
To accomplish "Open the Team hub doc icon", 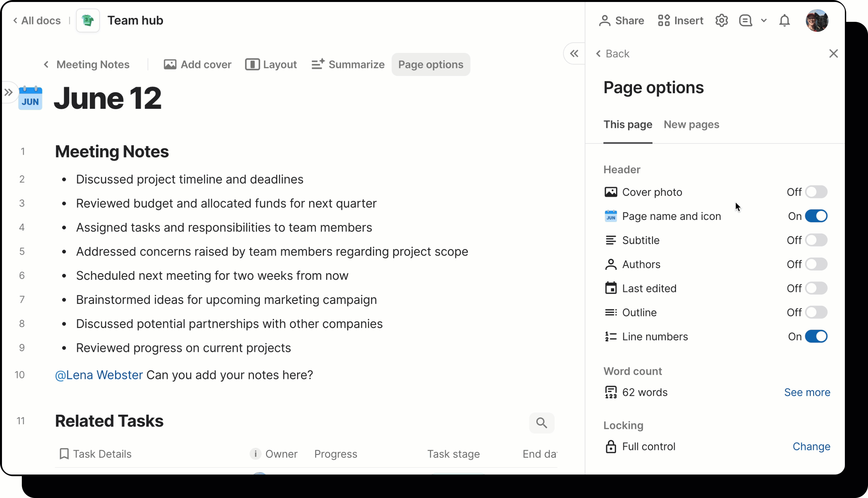I will tap(88, 21).
